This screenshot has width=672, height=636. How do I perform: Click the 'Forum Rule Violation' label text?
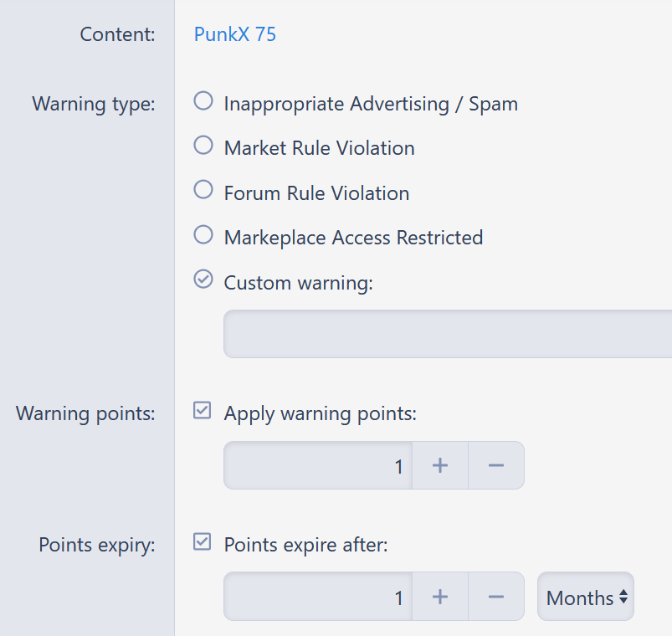click(x=316, y=193)
